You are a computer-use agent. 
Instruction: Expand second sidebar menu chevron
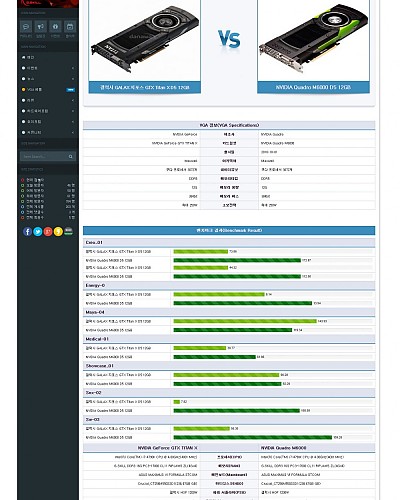[73, 68]
